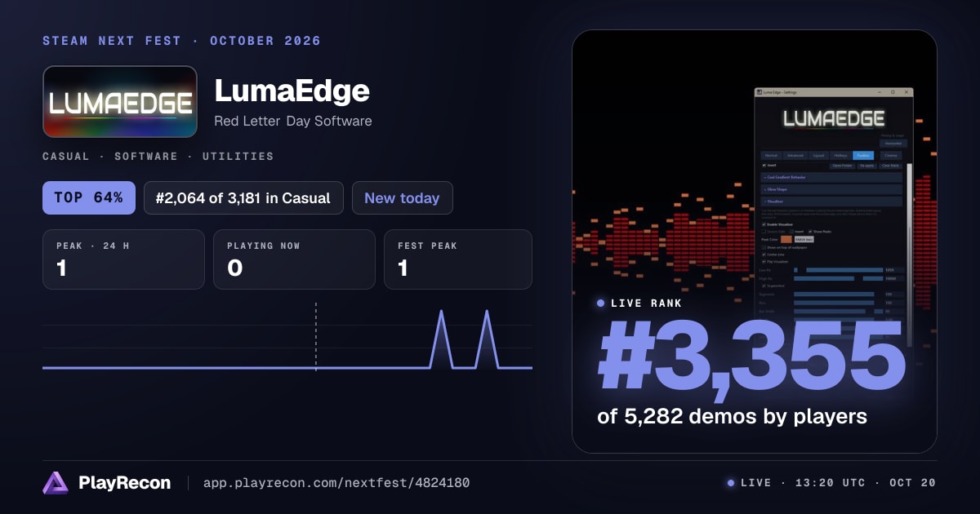Click the UTILITIES genre tag

[238, 156]
